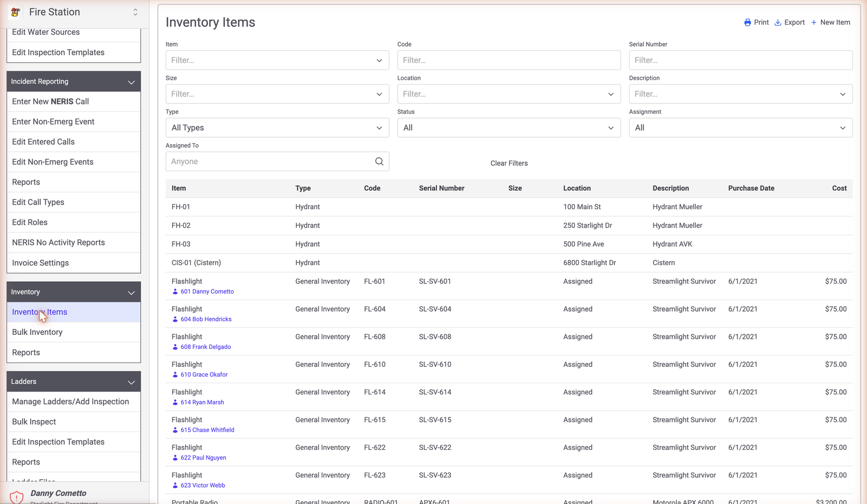This screenshot has width=867, height=504.
Task: Open 604 Bob Hendricks link
Action: point(206,319)
